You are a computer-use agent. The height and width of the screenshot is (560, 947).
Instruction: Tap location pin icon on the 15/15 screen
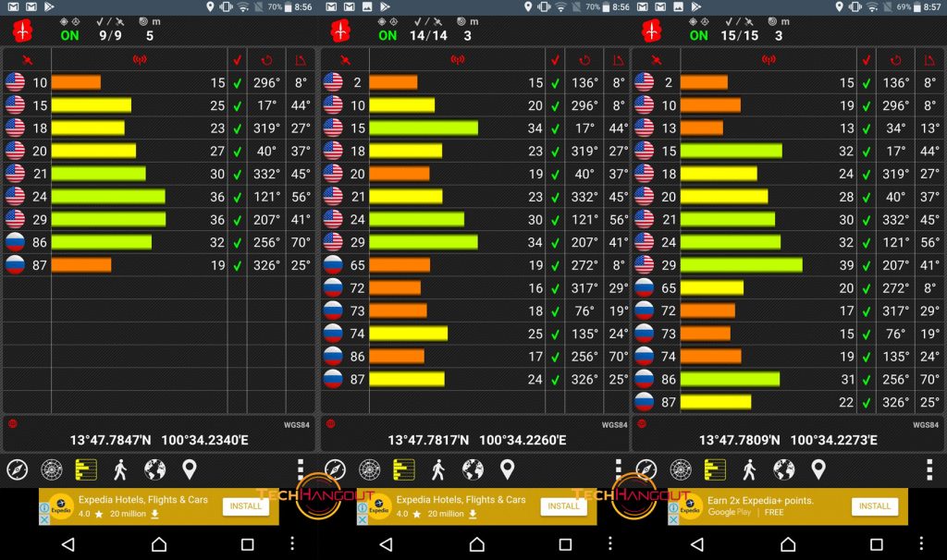pyautogui.click(x=818, y=469)
